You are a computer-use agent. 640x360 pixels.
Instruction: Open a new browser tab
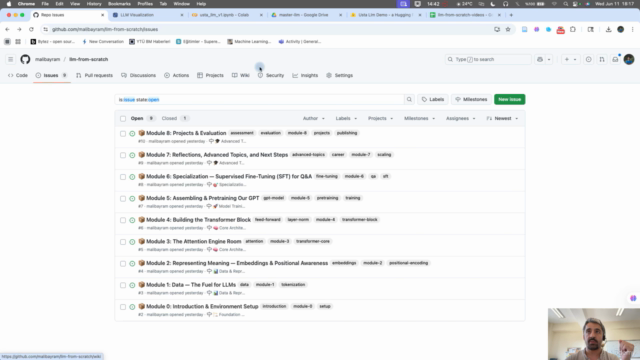[x=511, y=15]
